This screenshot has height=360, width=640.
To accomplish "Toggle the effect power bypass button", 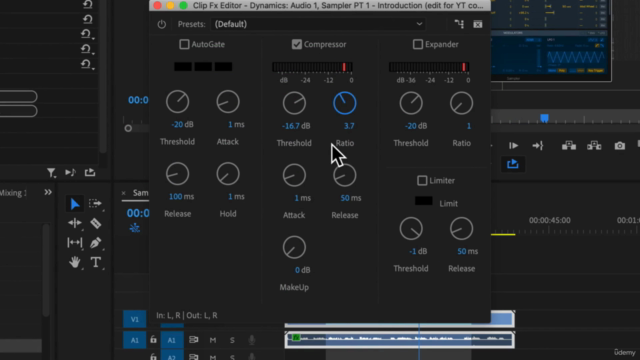I will click(162, 24).
